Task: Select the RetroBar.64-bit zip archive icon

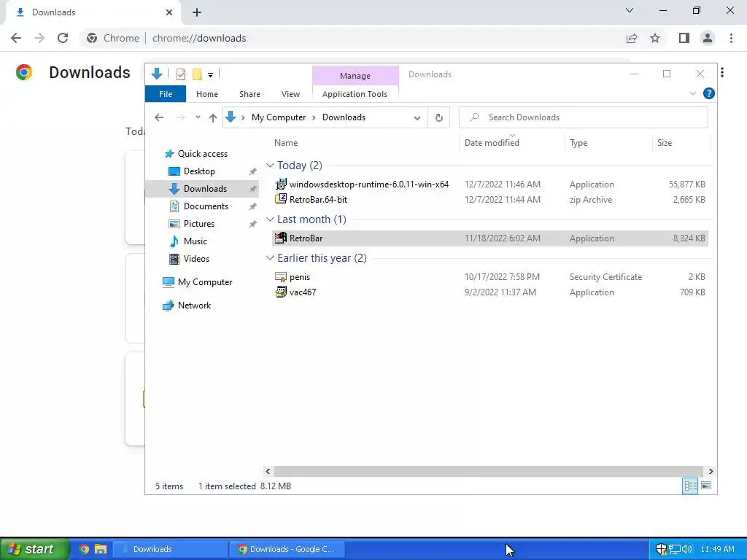Action: [x=281, y=199]
